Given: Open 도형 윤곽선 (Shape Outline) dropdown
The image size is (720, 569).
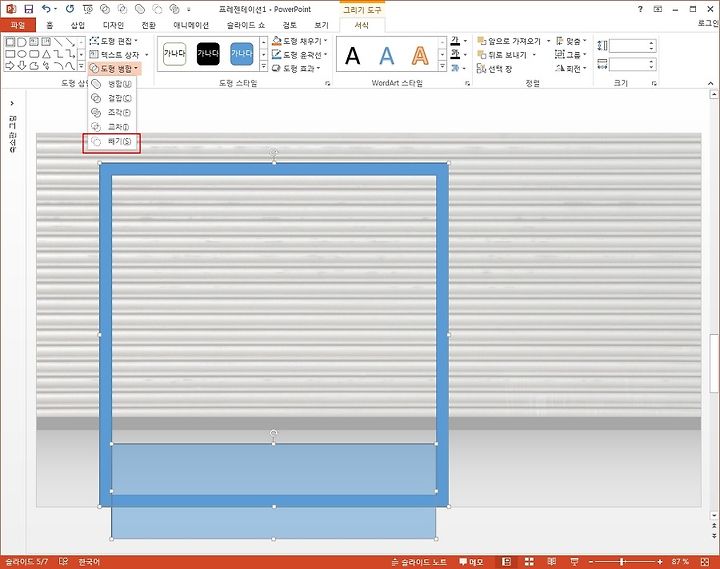Looking at the screenshot, I should [x=300, y=55].
